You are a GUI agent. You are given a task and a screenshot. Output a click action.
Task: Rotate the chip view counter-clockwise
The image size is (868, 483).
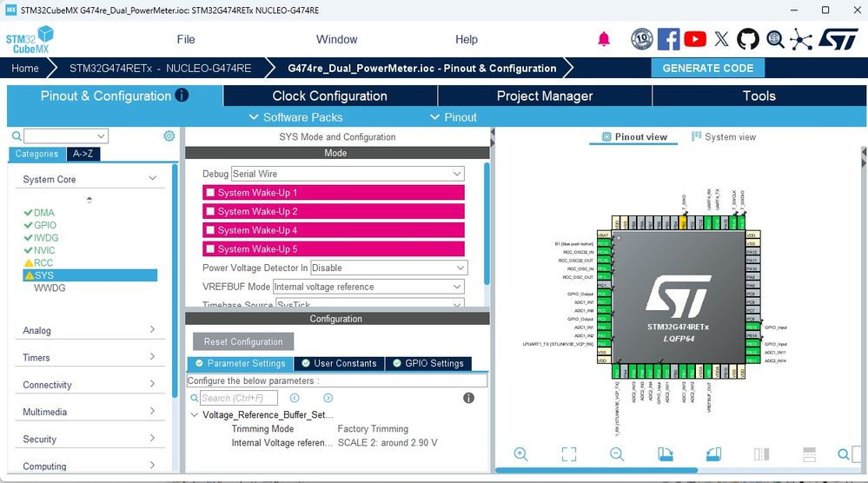pyautogui.click(x=713, y=454)
